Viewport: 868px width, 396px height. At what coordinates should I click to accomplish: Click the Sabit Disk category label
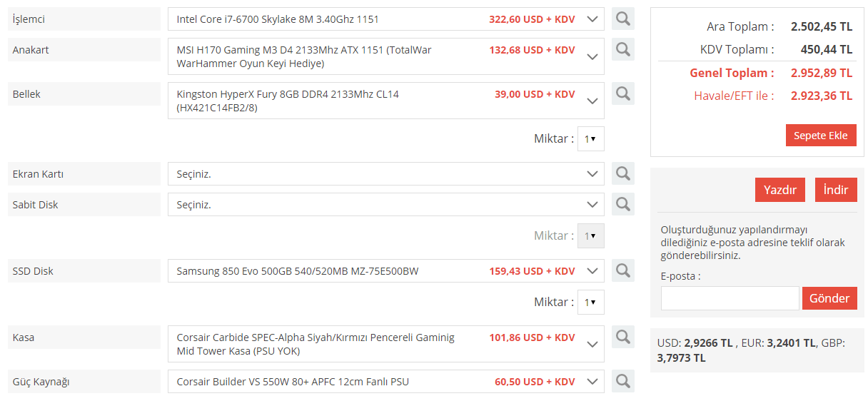coord(84,204)
